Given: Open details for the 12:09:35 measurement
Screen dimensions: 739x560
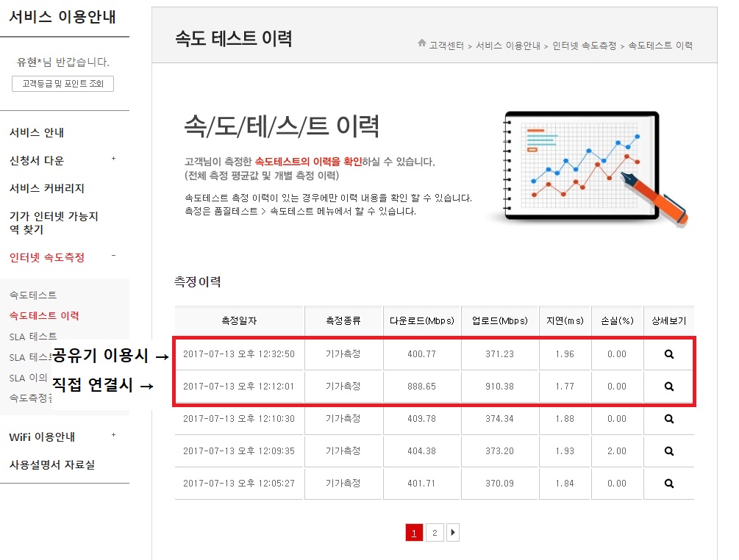Looking at the screenshot, I should coord(668,451).
